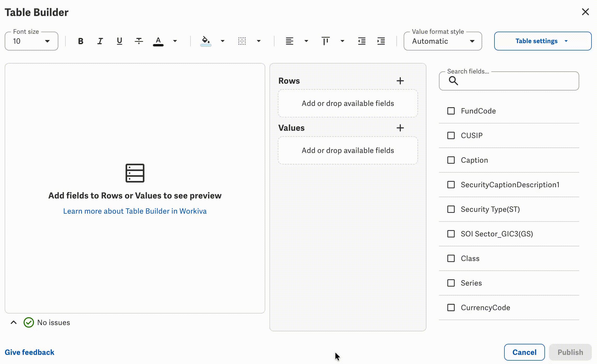Click the search magnifier icon
Screen dimensions: 597x364
click(x=453, y=81)
